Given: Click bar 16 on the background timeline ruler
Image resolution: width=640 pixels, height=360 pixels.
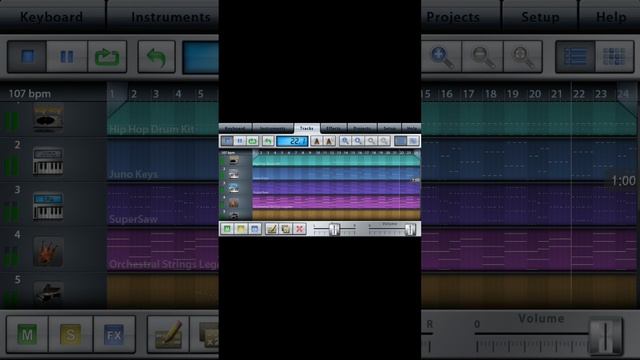Looking at the screenshot, I should (x=447, y=94).
